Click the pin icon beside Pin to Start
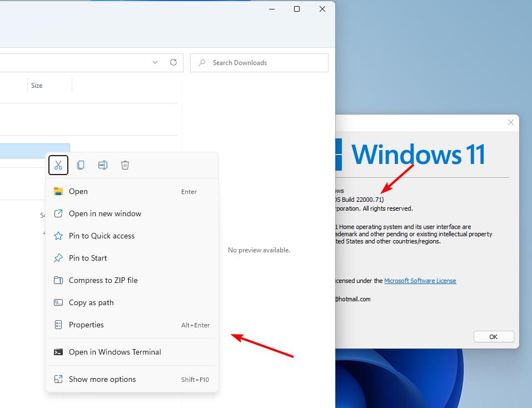This screenshot has width=532, height=408. (58, 258)
